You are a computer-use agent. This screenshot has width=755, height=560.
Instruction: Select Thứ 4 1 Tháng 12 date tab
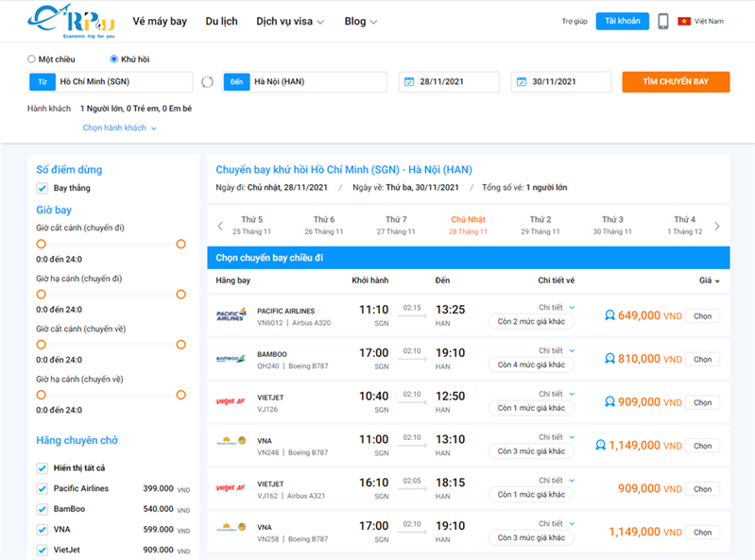coord(685,225)
